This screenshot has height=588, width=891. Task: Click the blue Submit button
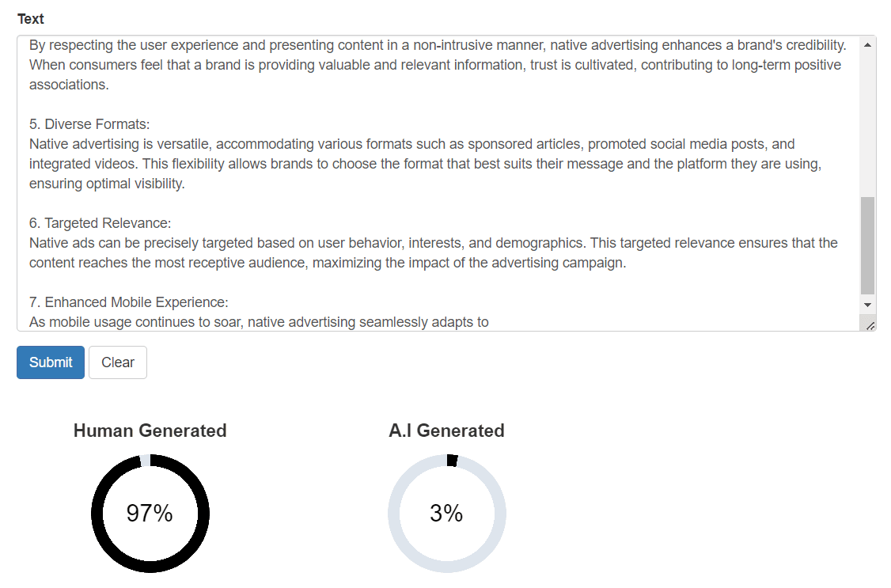pyautogui.click(x=51, y=362)
